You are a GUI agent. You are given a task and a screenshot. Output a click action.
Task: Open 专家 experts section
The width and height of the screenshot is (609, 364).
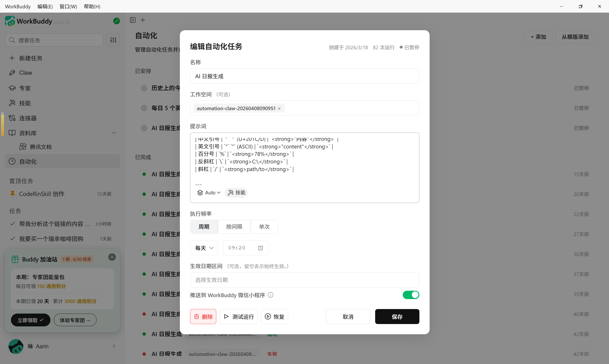point(62,88)
